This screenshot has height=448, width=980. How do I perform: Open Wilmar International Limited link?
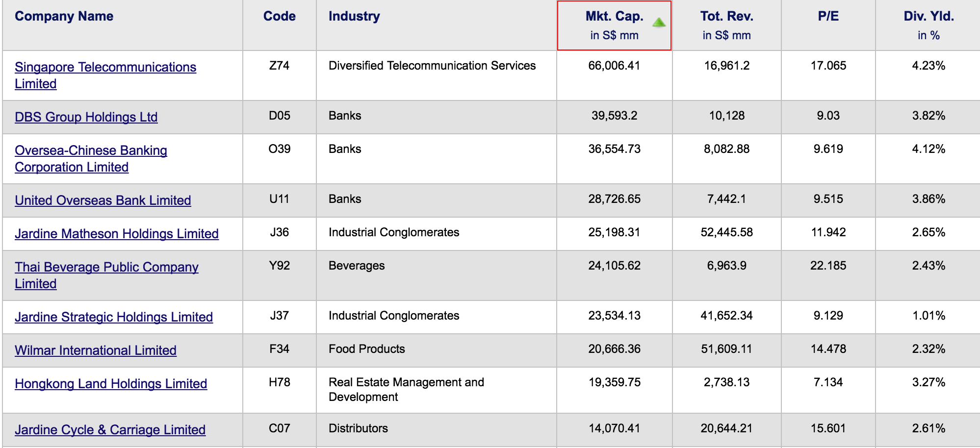pyautogui.click(x=95, y=350)
